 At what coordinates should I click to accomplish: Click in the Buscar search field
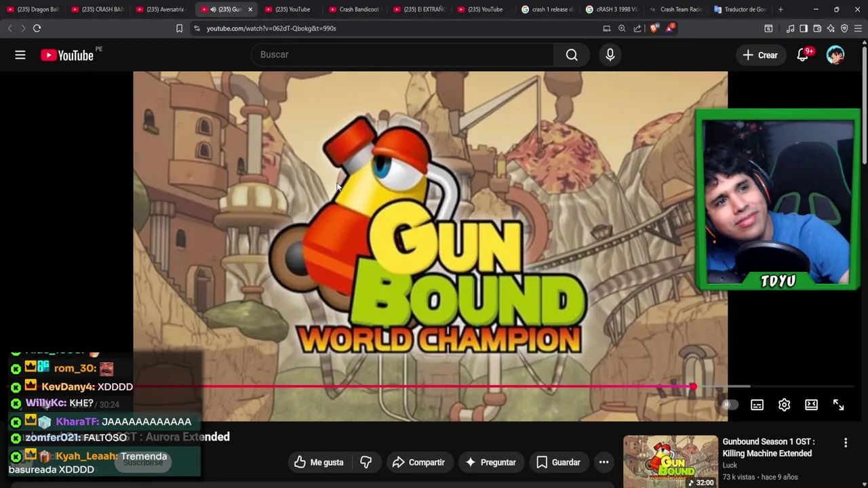403,55
